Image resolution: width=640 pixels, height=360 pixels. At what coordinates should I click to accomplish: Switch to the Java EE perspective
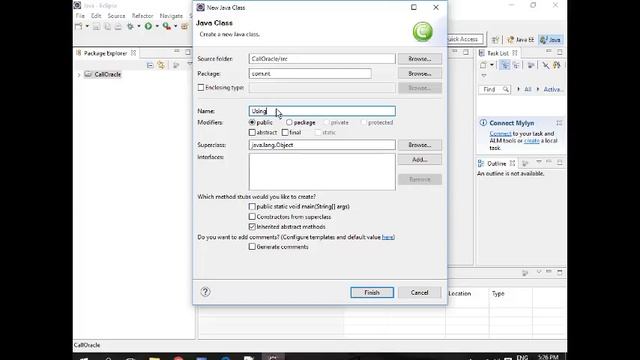tap(520, 40)
